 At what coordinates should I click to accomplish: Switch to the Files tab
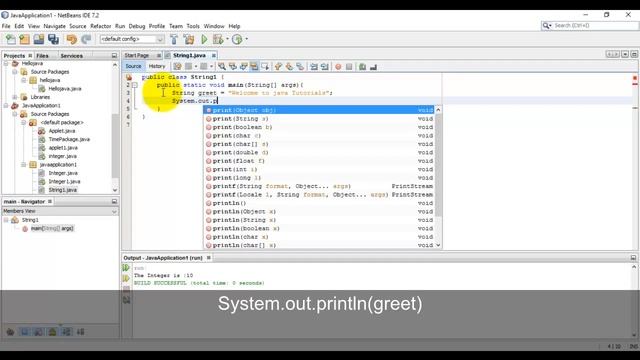[42, 56]
